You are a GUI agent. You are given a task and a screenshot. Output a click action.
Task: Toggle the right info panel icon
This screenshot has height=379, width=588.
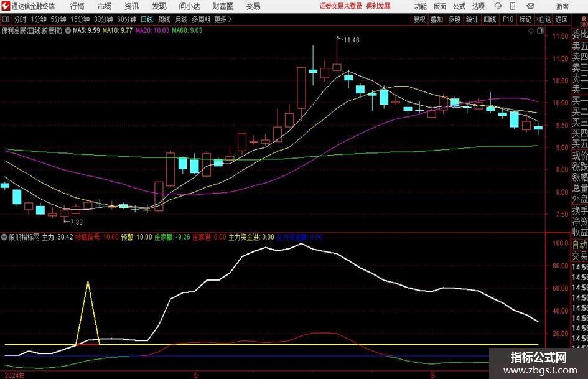point(540,30)
